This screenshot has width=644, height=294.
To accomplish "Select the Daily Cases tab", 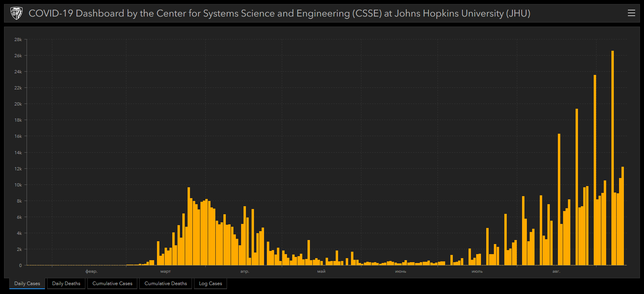I will [x=27, y=284].
